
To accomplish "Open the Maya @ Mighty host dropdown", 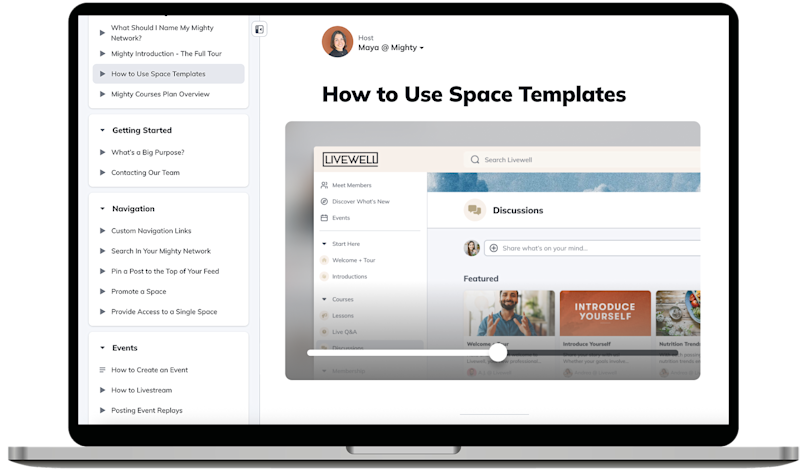I will (391, 47).
